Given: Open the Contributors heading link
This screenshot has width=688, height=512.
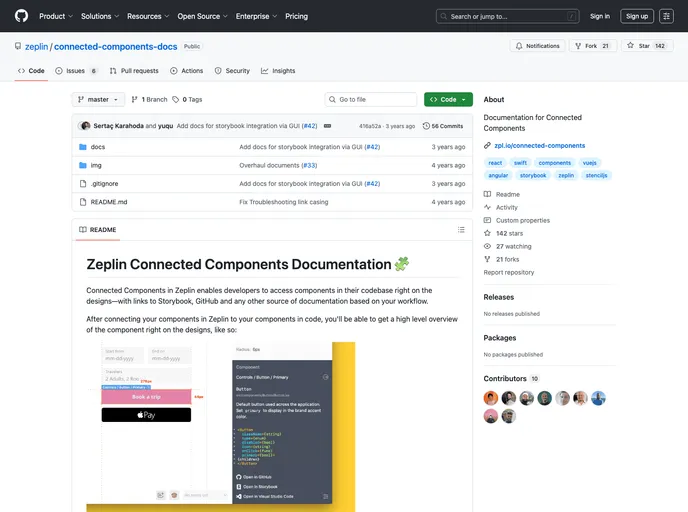Looking at the screenshot, I should 511,379.
